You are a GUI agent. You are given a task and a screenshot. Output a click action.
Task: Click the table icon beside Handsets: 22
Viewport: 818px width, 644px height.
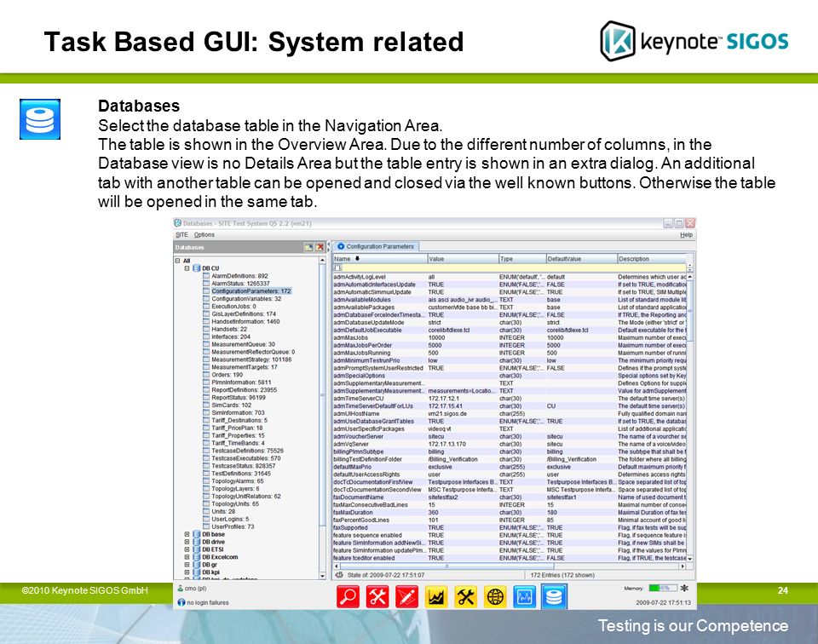(x=206, y=329)
